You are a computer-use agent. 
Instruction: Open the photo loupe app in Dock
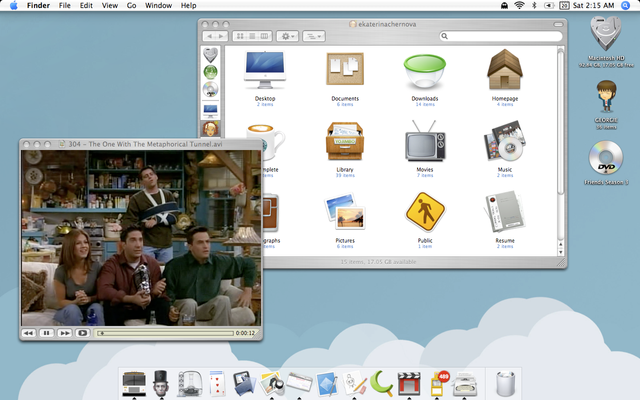pyautogui.click(x=272, y=383)
